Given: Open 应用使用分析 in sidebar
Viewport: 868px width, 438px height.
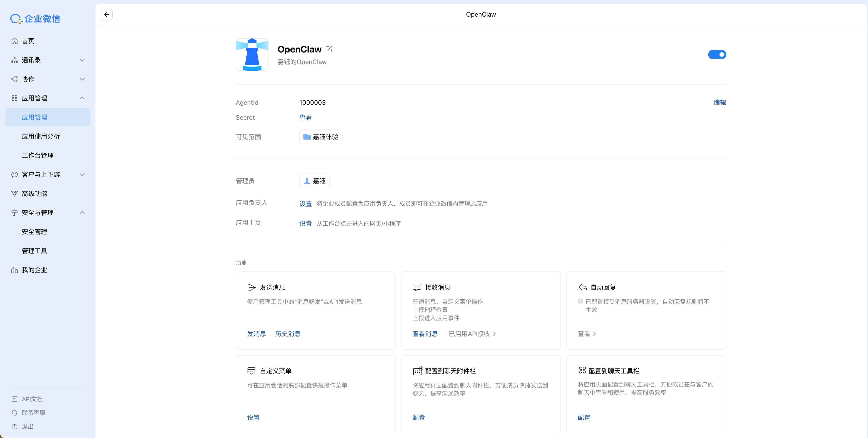Looking at the screenshot, I should [x=41, y=136].
